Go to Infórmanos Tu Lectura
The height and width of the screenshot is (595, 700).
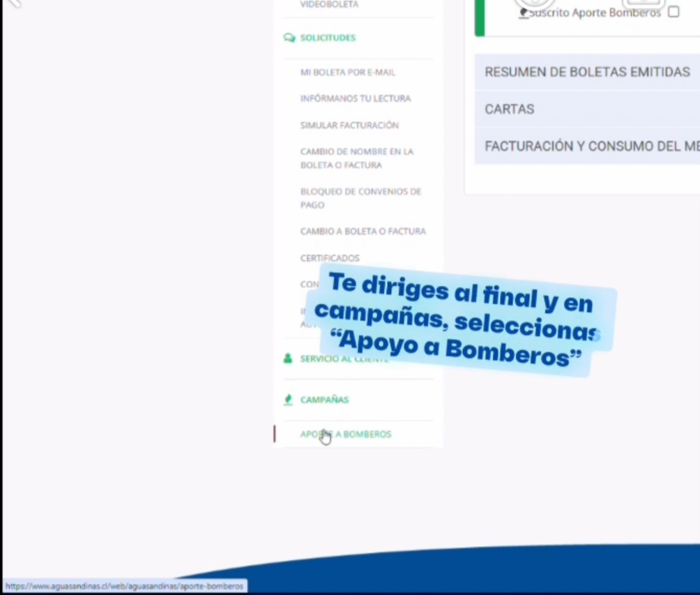pos(355,98)
